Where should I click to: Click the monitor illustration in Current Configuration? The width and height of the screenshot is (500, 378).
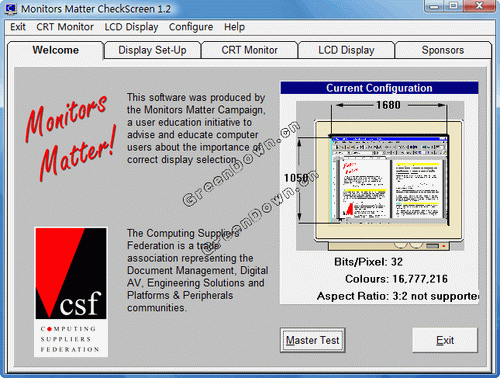point(380,176)
